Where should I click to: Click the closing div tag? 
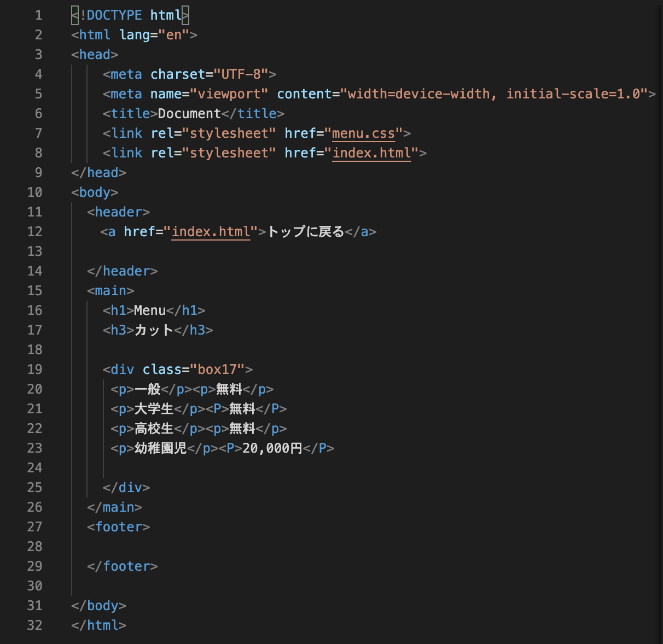[x=126, y=488]
